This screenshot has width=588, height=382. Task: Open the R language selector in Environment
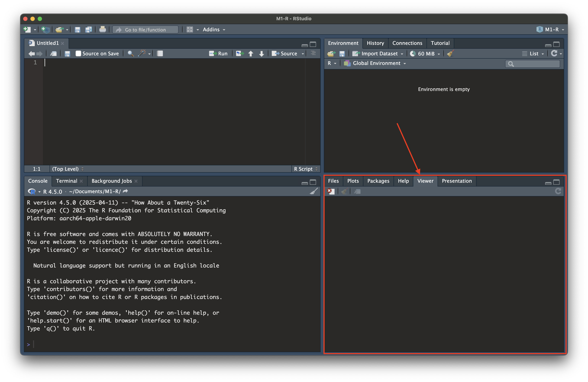[x=332, y=63]
